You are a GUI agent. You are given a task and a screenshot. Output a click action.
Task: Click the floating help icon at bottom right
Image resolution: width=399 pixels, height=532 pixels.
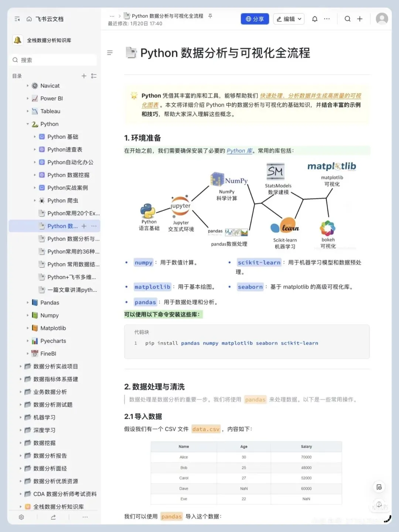point(379,505)
